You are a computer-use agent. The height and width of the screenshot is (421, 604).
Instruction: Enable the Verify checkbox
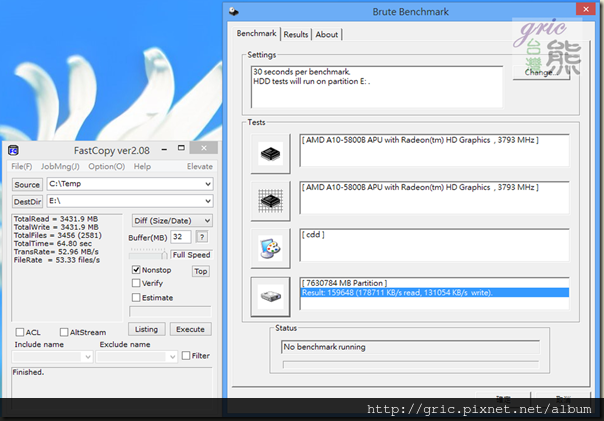click(136, 283)
